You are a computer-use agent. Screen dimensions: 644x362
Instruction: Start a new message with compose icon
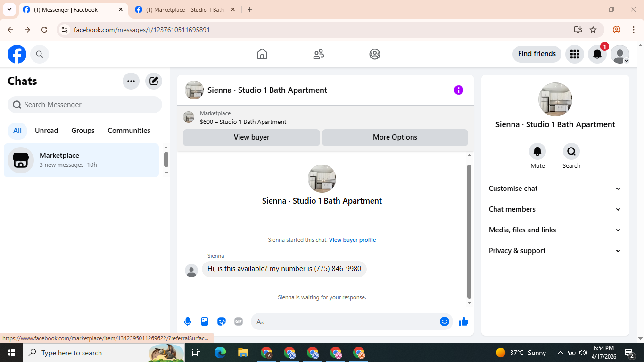click(x=154, y=81)
